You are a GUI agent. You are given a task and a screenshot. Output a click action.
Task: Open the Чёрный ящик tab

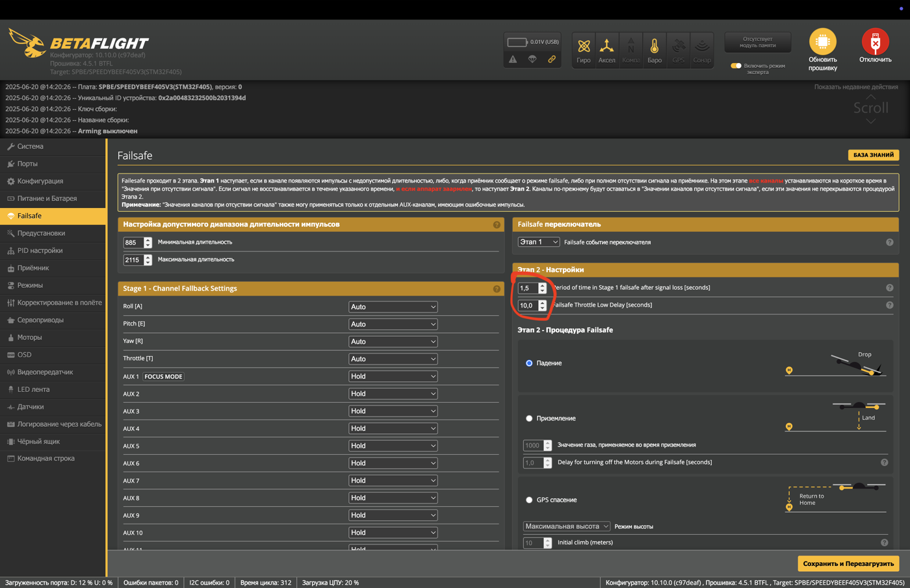click(x=53, y=441)
